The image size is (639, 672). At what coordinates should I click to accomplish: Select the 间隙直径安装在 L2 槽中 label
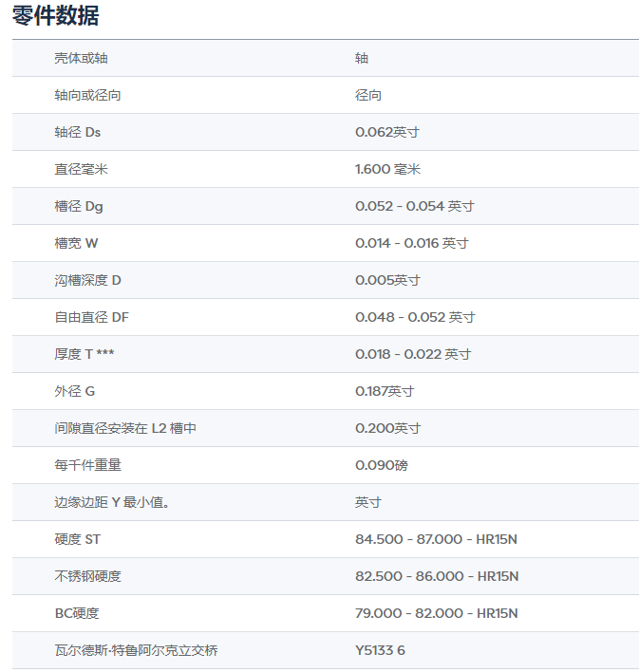coord(125,429)
